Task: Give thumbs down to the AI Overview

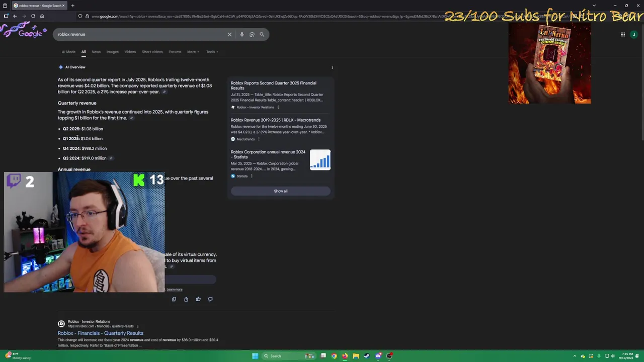Action: tap(210, 299)
